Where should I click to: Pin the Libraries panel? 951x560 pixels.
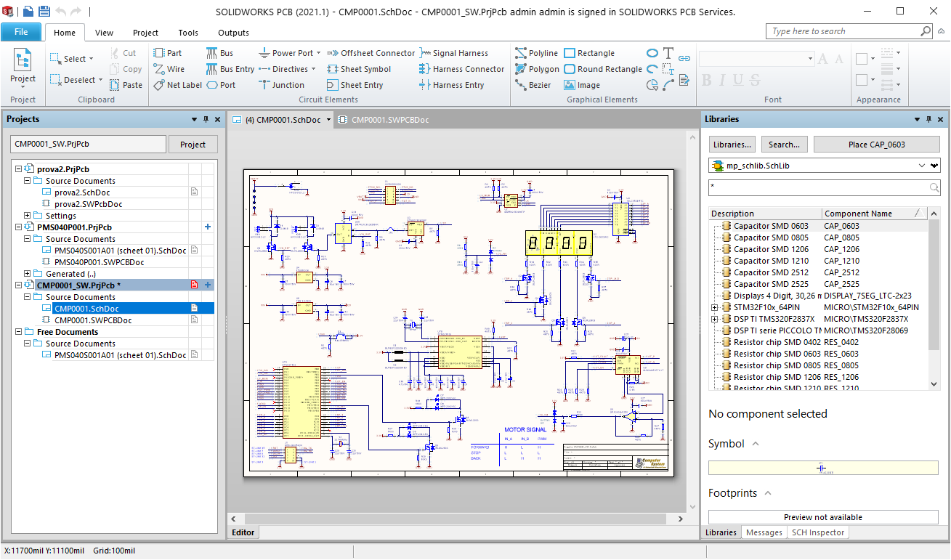tap(928, 119)
